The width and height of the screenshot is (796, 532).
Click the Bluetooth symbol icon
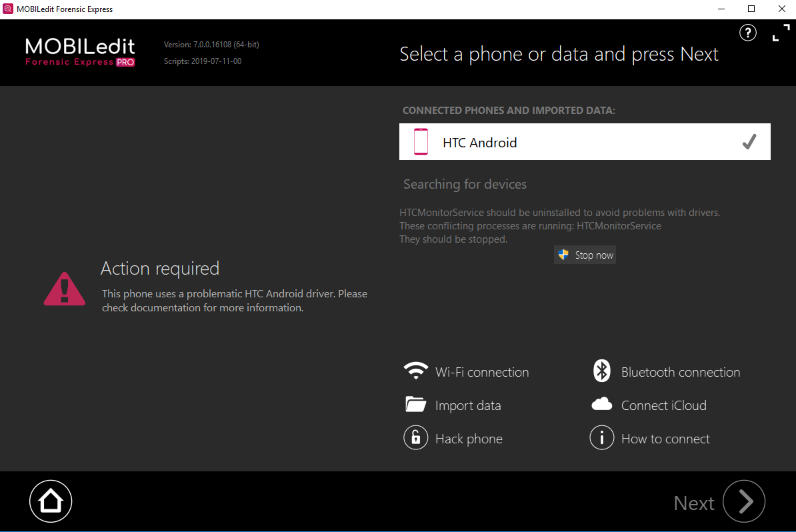tap(601, 371)
